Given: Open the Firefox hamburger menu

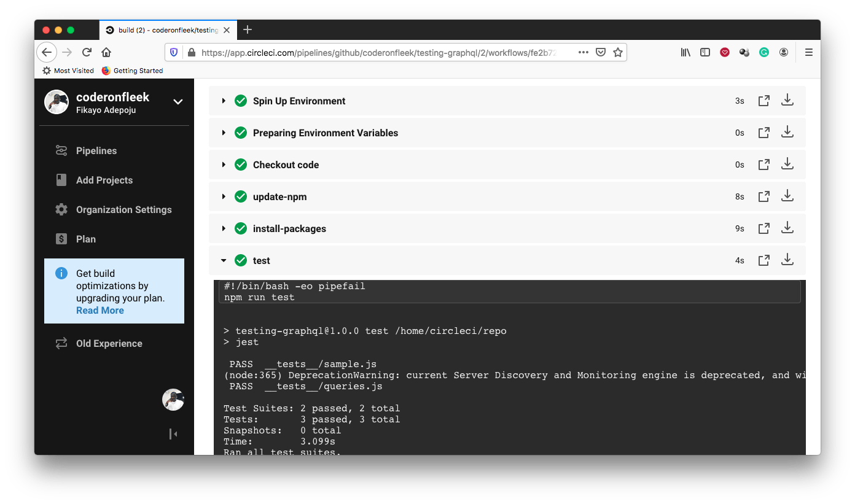Looking at the screenshot, I should [809, 52].
